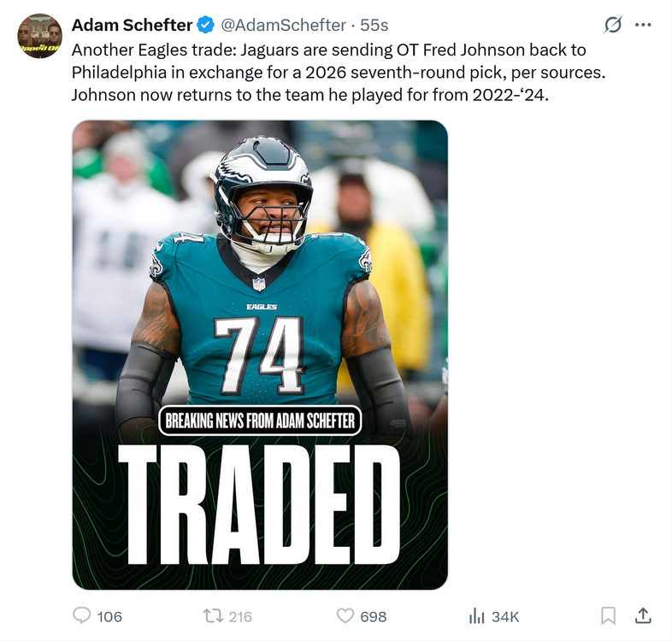Viewport: 672px width, 641px height.
Task: Click the blue verified badge
Action: 206,25
